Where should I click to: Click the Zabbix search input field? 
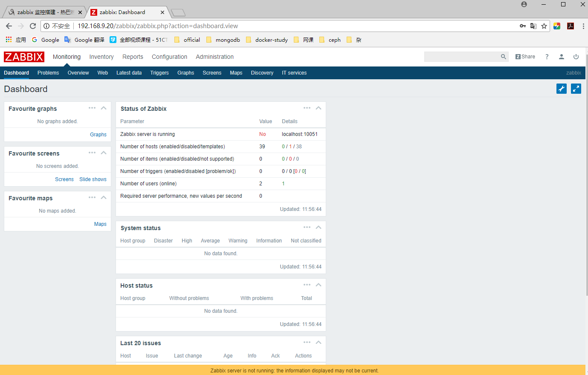point(462,57)
